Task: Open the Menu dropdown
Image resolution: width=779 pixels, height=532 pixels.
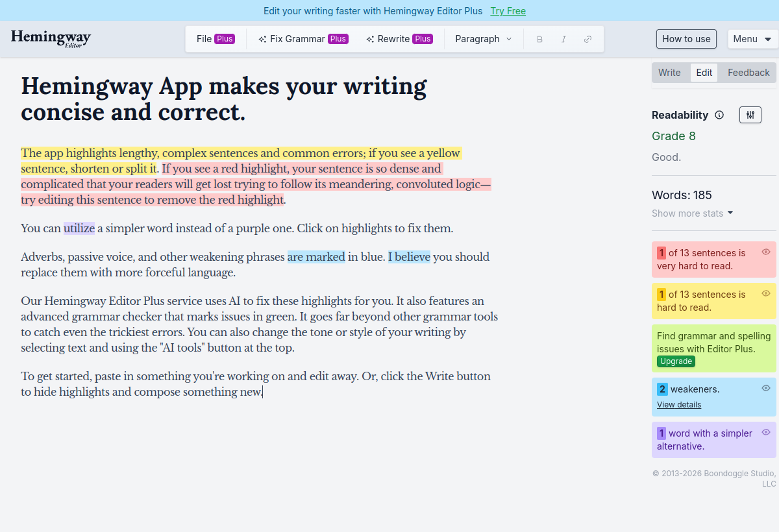Action: pos(752,39)
